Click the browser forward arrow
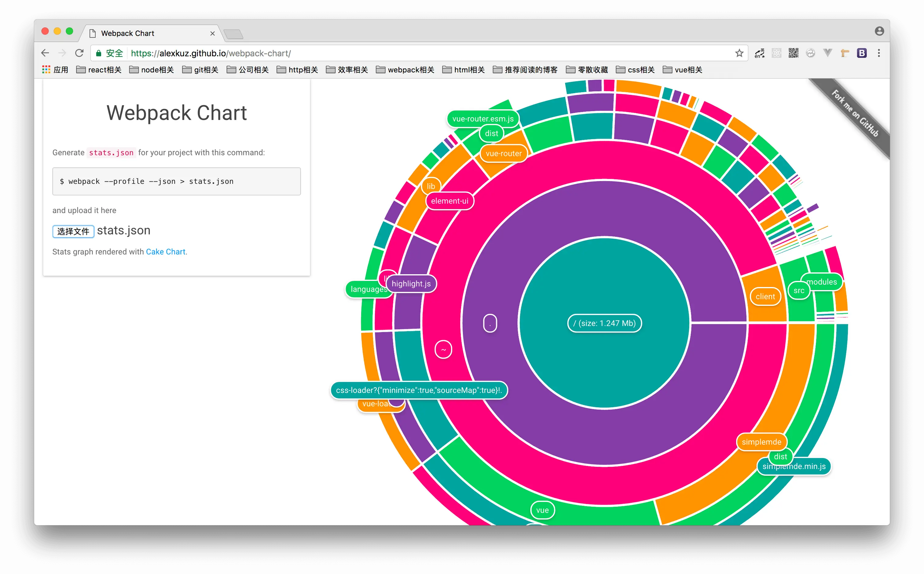This screenshot has height=574, width=924. [x=62, y=53]
